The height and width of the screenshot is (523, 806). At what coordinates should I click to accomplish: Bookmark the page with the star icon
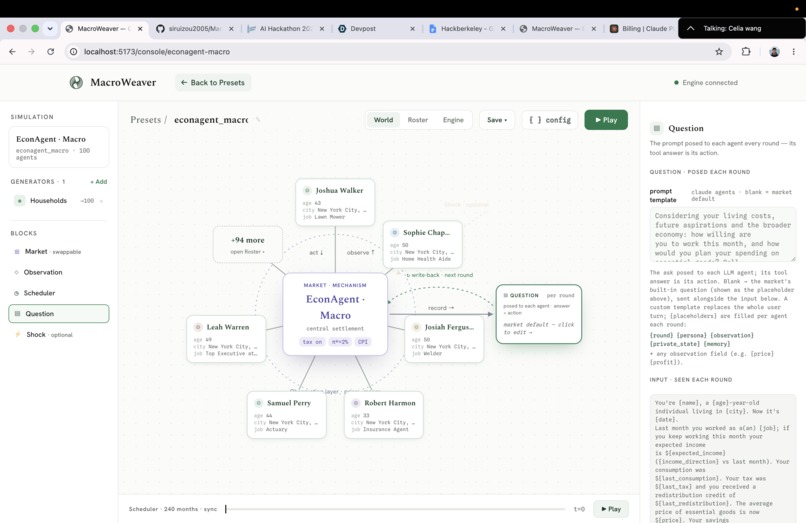[x=719, y=51]
